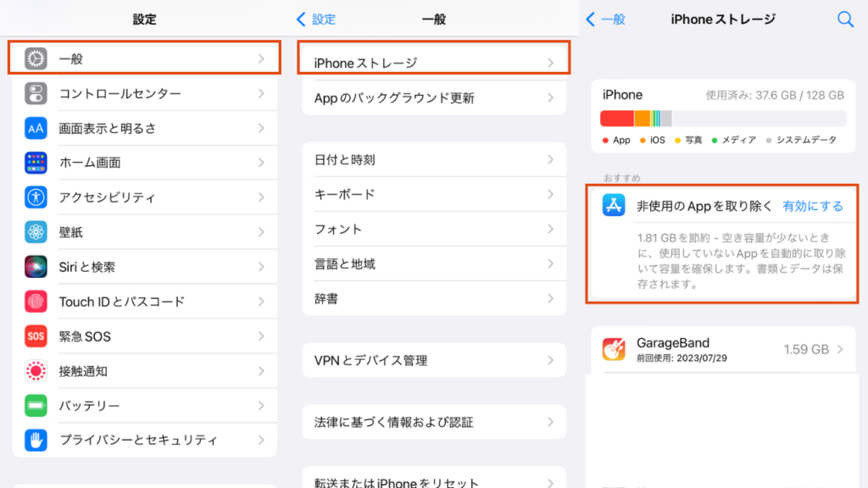Tap the iPhone storage usage bar

pyautogui.click(x=723, y=119)
